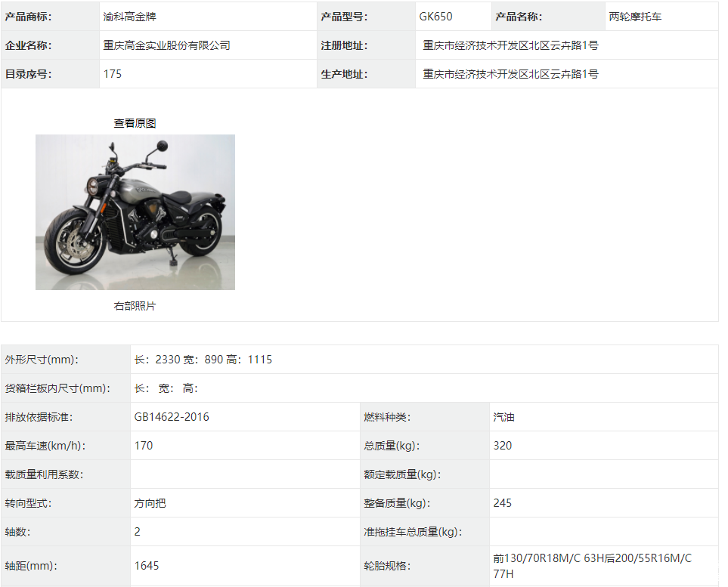Click the catalog number value 175
728x587 pixels.
click(113, 74)
